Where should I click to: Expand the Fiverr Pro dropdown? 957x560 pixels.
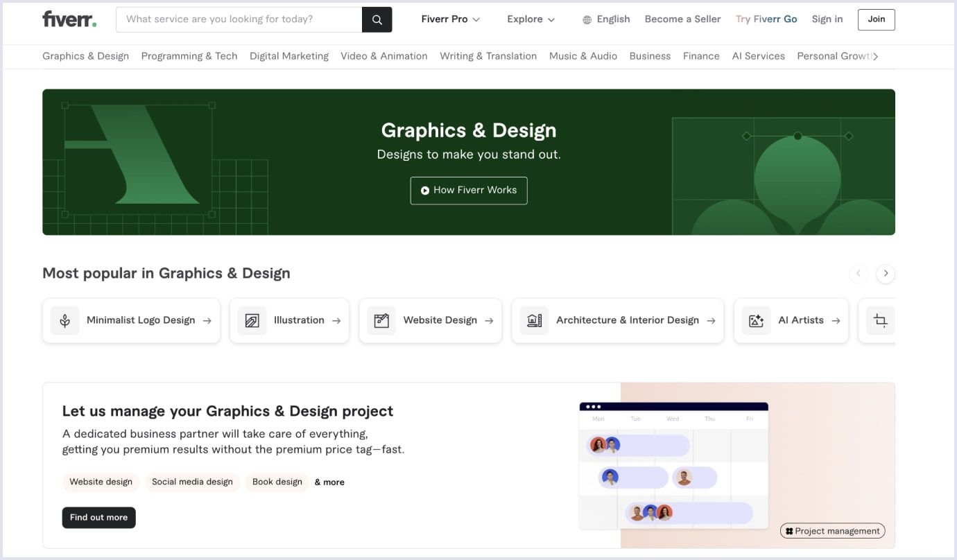click(x=450, y=19)
